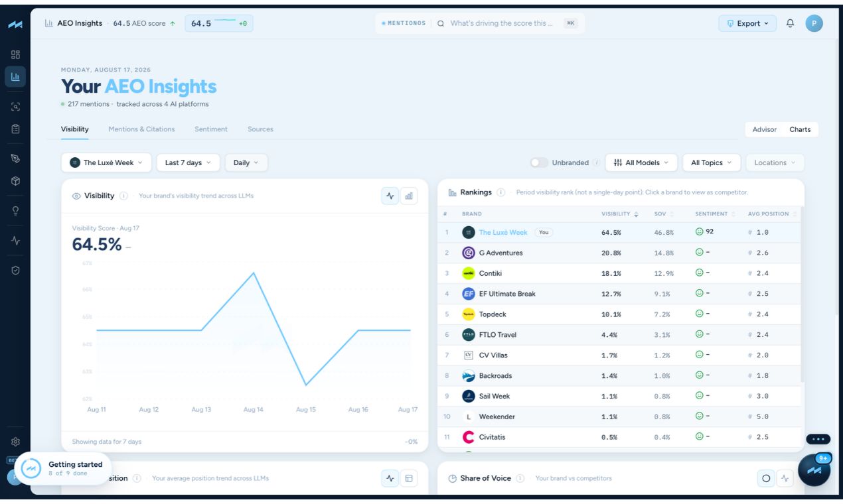
Task: Open the floating assistant chat bubble
Action: coord(814,470)
